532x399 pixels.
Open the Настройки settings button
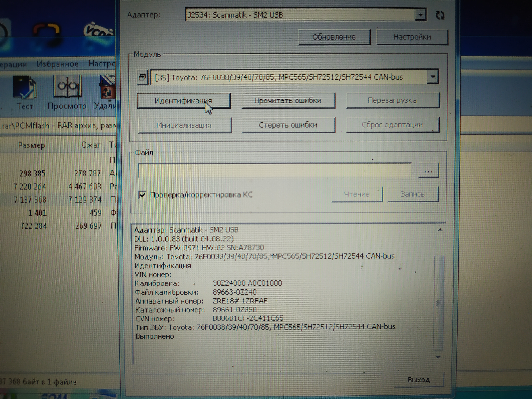[x=412, y=37]
